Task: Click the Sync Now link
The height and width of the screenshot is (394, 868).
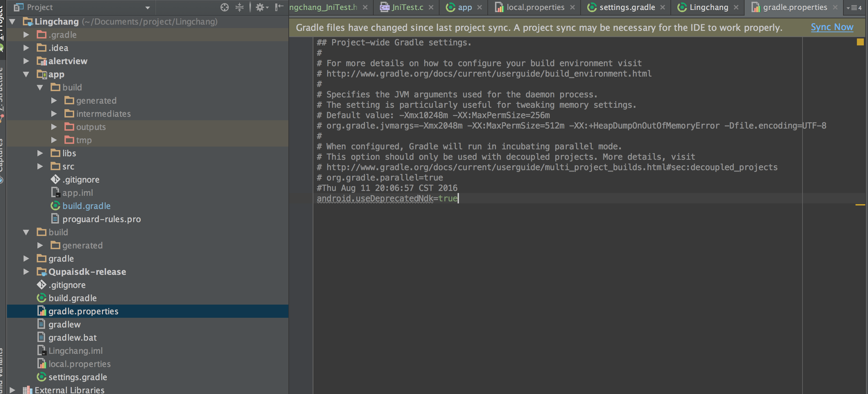Action: pyautogui.click(x=832, y=27)
